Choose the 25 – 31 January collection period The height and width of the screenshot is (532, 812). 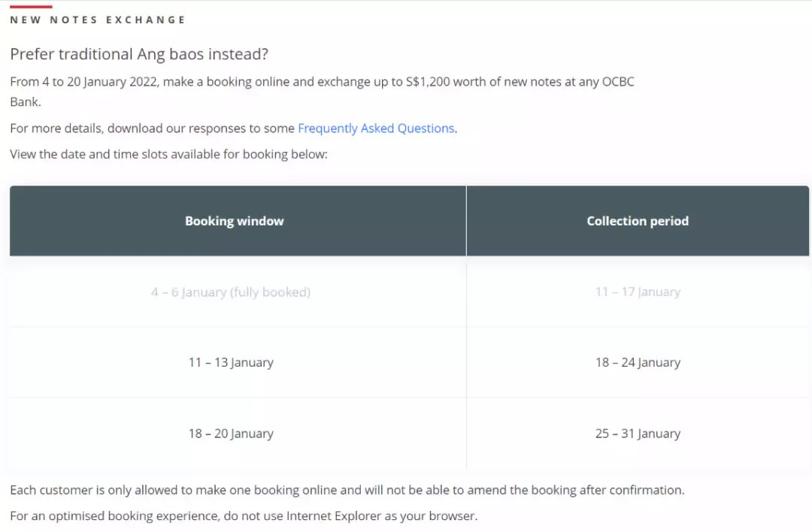[x=638, y=434]
